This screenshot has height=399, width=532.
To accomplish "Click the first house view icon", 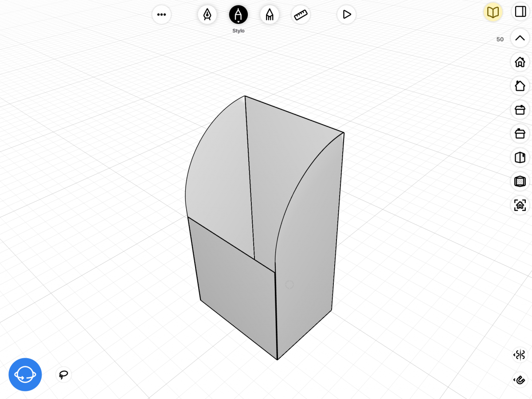I will tap(520, 62).
